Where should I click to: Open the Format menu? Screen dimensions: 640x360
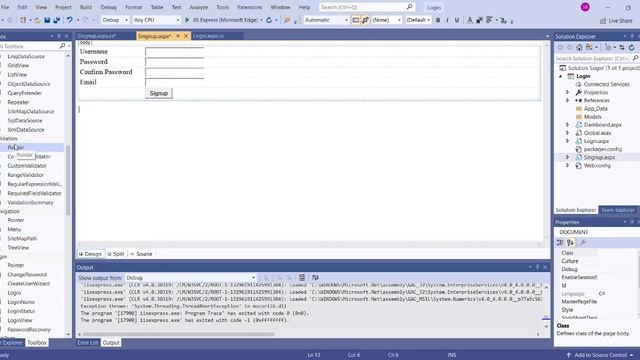coord(133,7)
